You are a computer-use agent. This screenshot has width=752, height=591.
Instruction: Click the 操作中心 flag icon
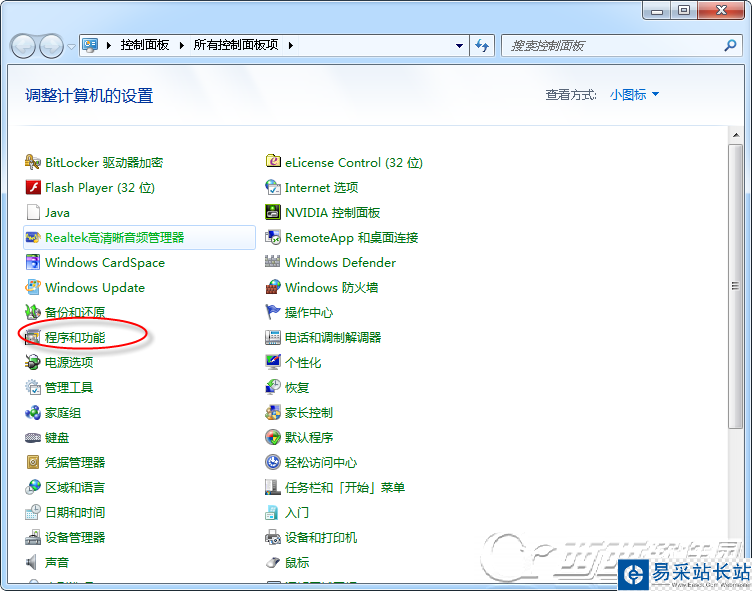(x=273, y=312)
